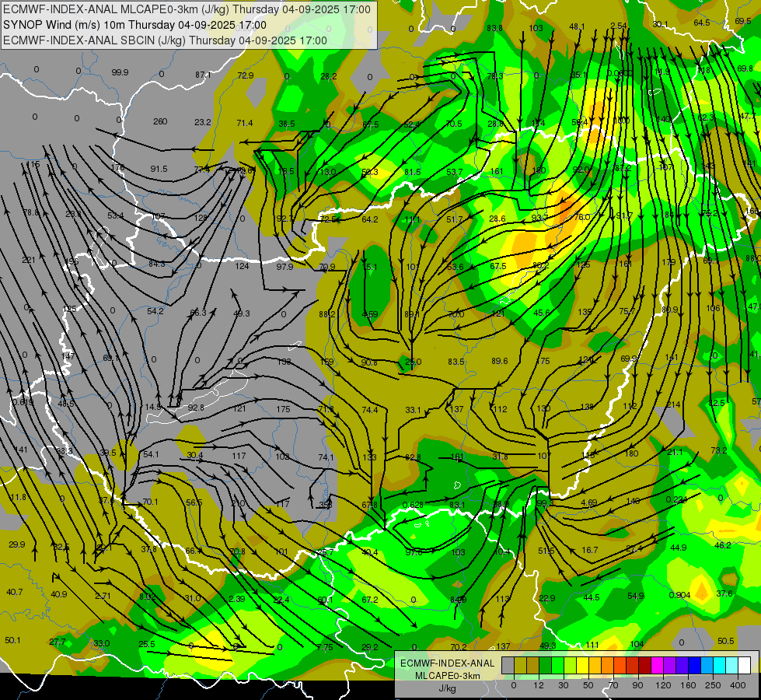The height and width of the screenshot is (700, 761).
Task: Click the map value 33.1
Action: coord(413,410)
